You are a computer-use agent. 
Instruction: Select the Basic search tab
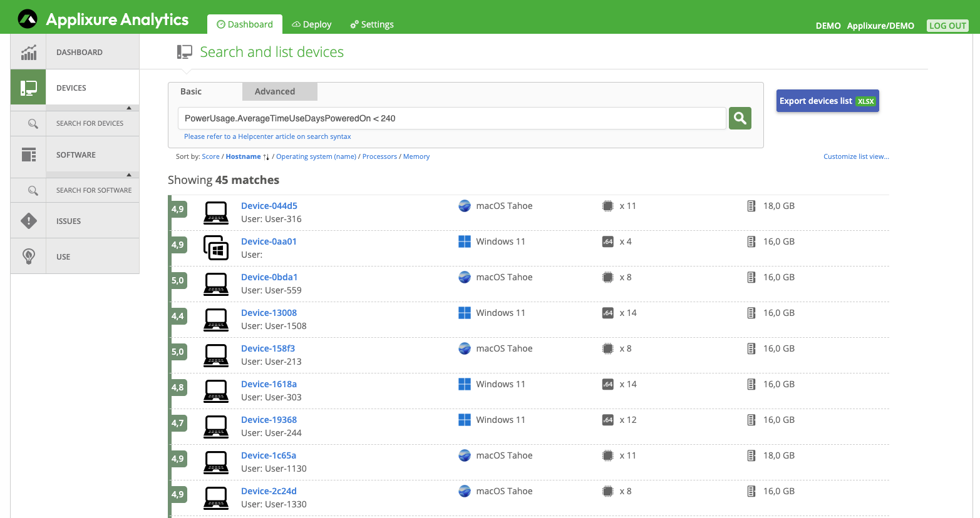pyautogui.click(x=191, y=91)
